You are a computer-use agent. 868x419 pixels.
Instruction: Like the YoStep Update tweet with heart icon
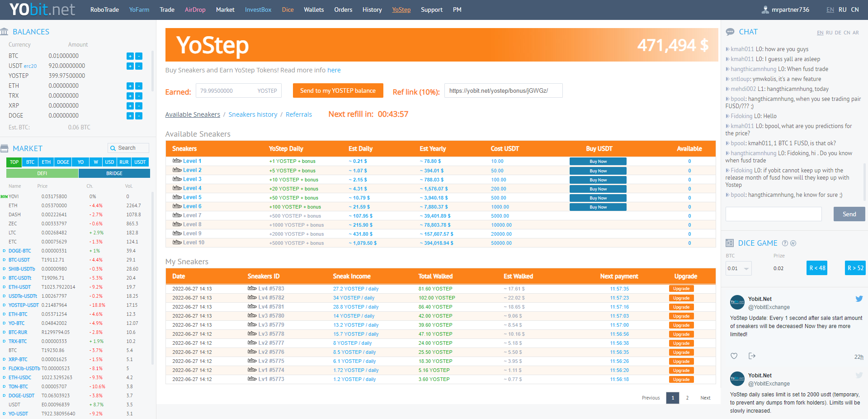(x=734, y=356)
